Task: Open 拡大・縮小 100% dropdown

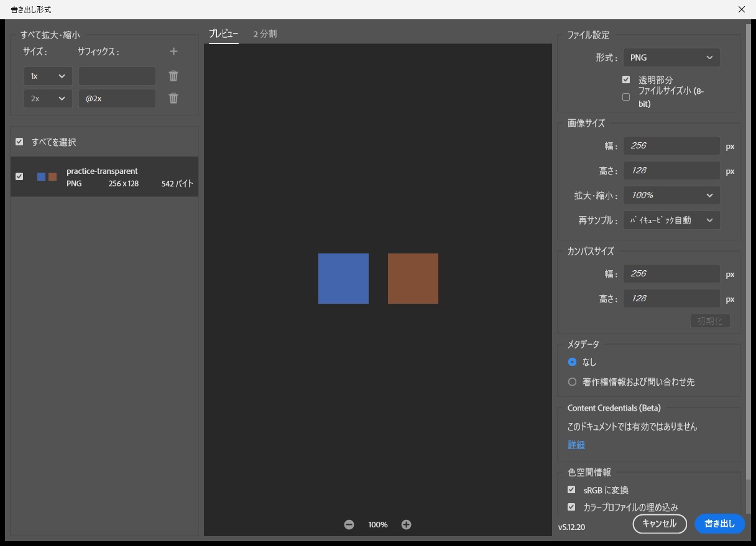Action: (x=671, y=195)
